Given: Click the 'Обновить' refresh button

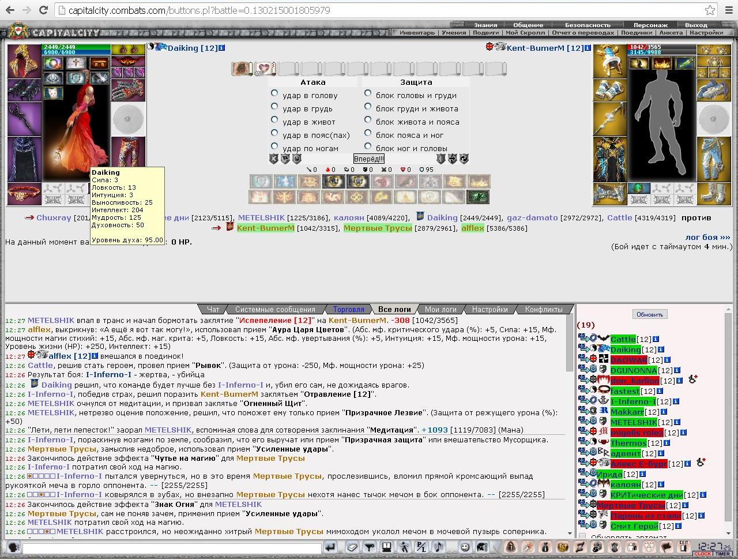Looking at the screenshot, I should click(650, 314).
